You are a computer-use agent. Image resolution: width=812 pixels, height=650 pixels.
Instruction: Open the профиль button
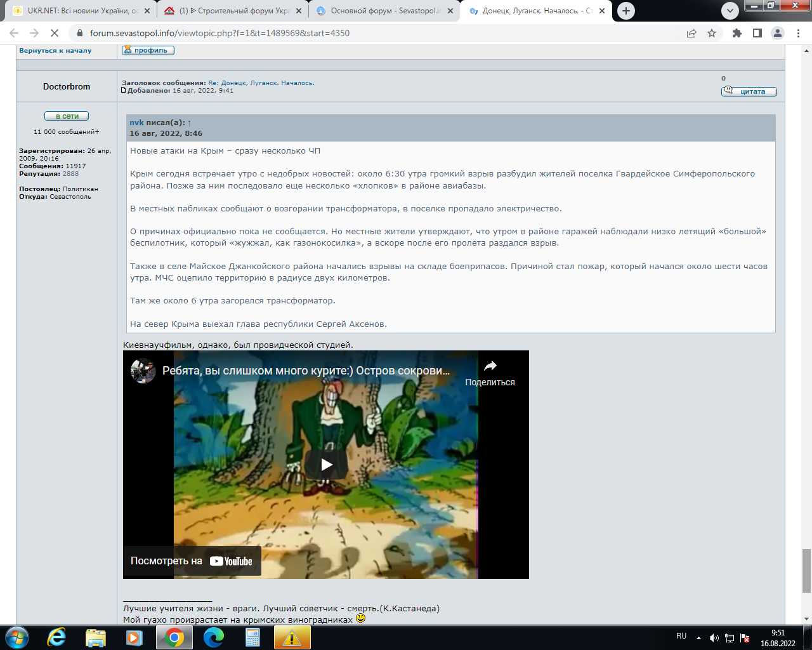[148, 50]
